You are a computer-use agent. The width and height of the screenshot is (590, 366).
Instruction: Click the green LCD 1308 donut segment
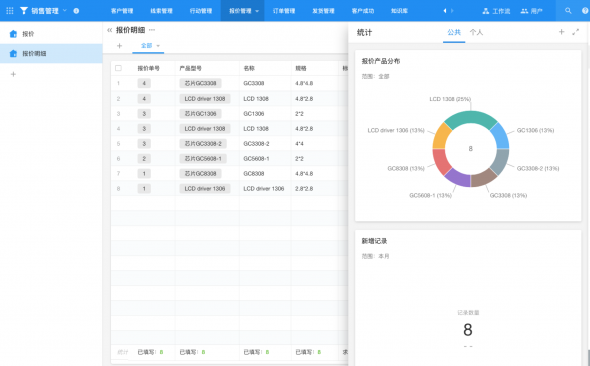click(x=471, y=118)
